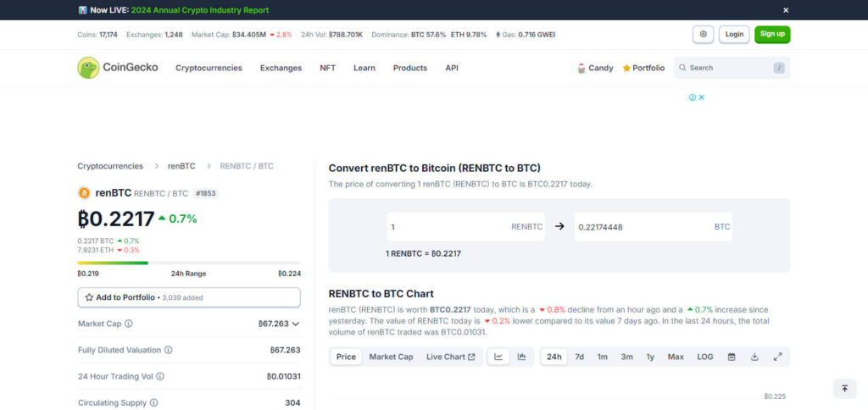Close the Annual Crypto Industry Report banner
This screenshot has width=868, height=410.
point(786,10)
